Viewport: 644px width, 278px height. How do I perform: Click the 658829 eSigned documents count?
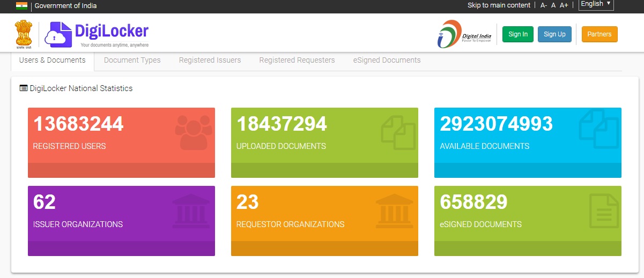coord(473,202)
